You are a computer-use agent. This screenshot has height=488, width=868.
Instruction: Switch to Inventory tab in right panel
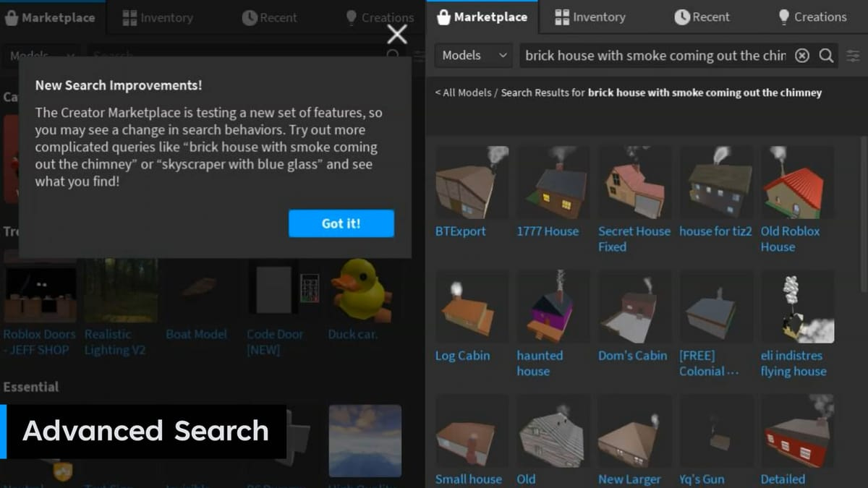pyautogui.click(x=592, y=17)
